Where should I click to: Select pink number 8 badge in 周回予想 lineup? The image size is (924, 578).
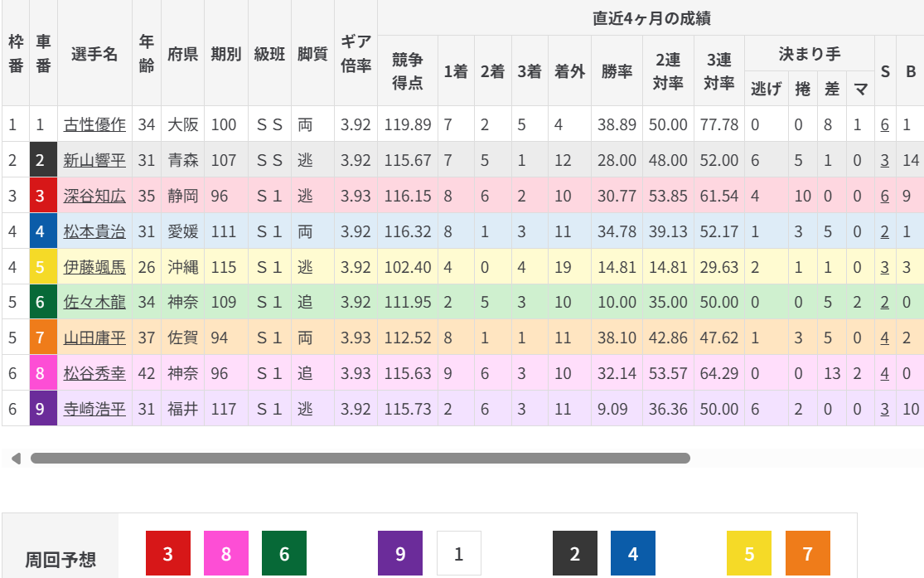point(226,553)
